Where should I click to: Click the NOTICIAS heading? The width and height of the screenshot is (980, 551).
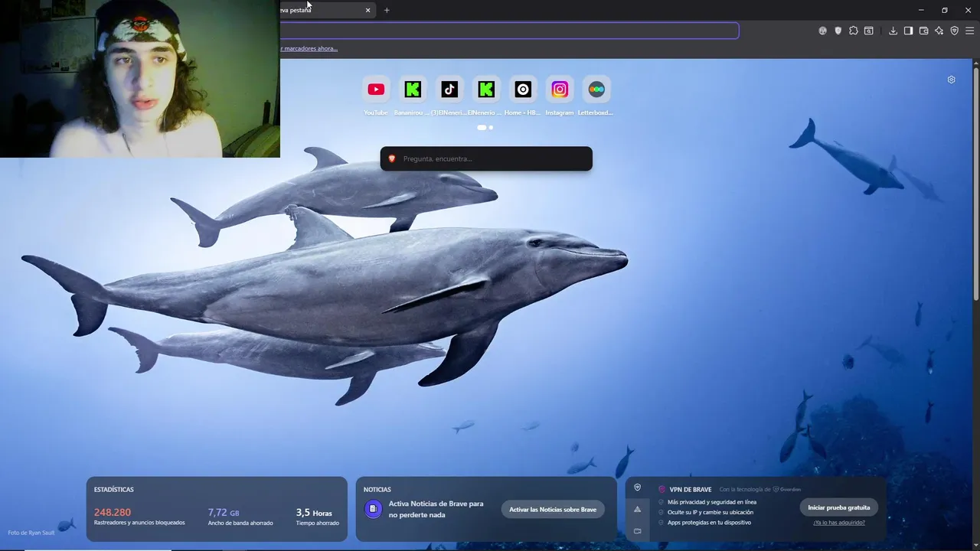click(377, 489)
